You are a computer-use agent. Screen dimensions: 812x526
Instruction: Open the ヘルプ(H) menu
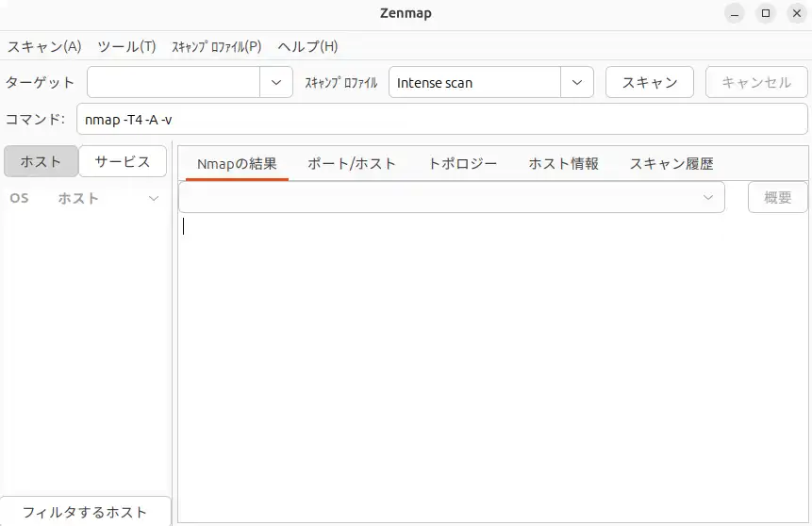[307, 46]
